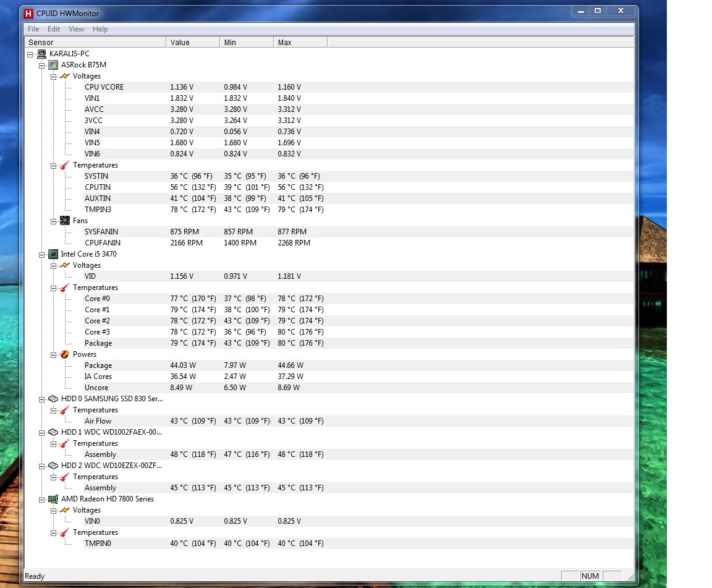Click the Sensor column header
Image resolution: width=712 pixels, height=588 pixels.
[x=95, y=42]
